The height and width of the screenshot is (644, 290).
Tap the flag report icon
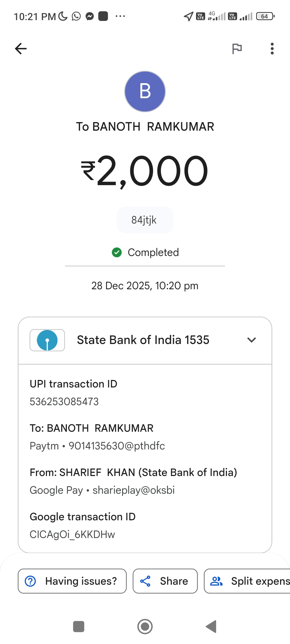[x=237, y=49]
